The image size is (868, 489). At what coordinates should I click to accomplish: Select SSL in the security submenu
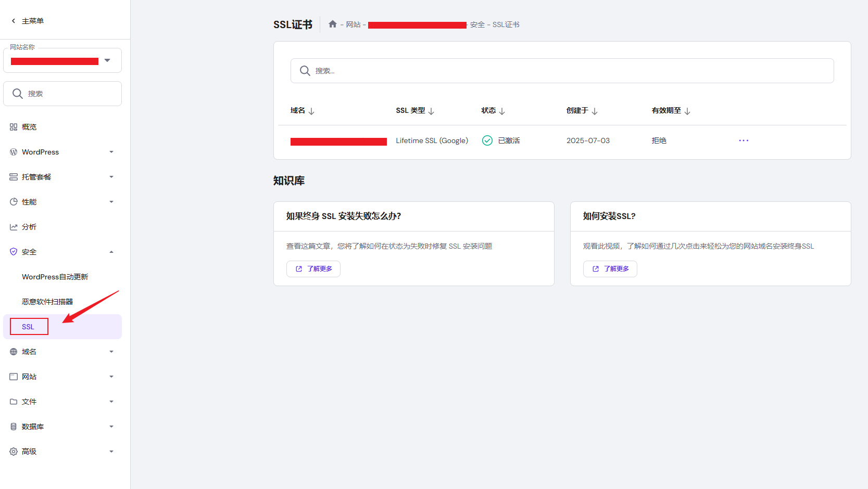point(28,327)
